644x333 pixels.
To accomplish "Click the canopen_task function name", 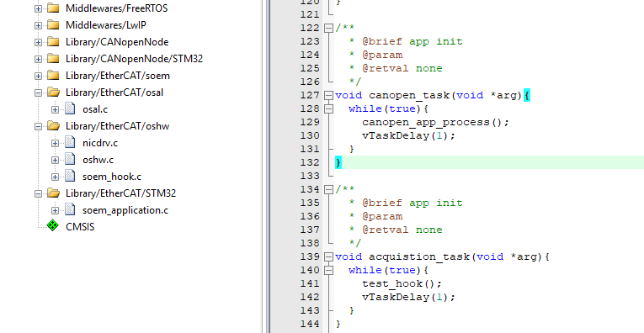I will tap(410, 96).
